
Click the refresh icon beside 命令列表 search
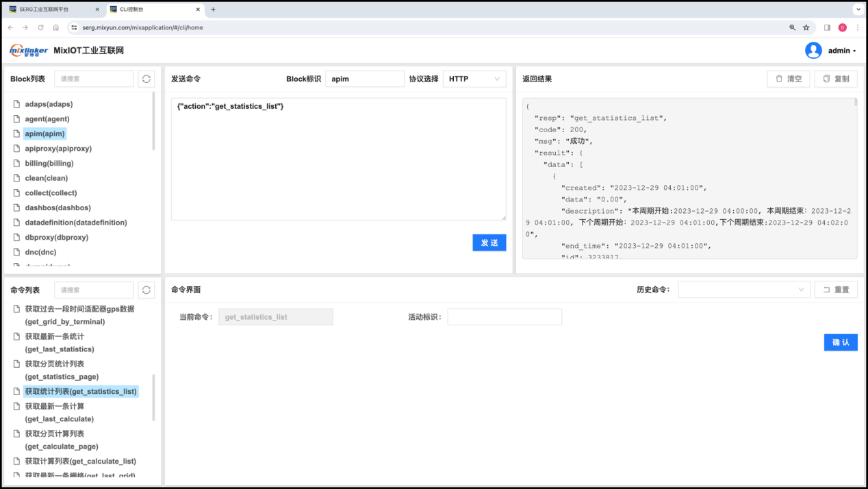click(146, 290)
